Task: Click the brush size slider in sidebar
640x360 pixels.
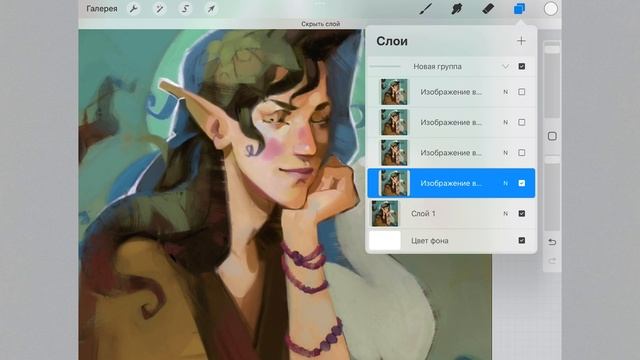Action: point(552,80)
